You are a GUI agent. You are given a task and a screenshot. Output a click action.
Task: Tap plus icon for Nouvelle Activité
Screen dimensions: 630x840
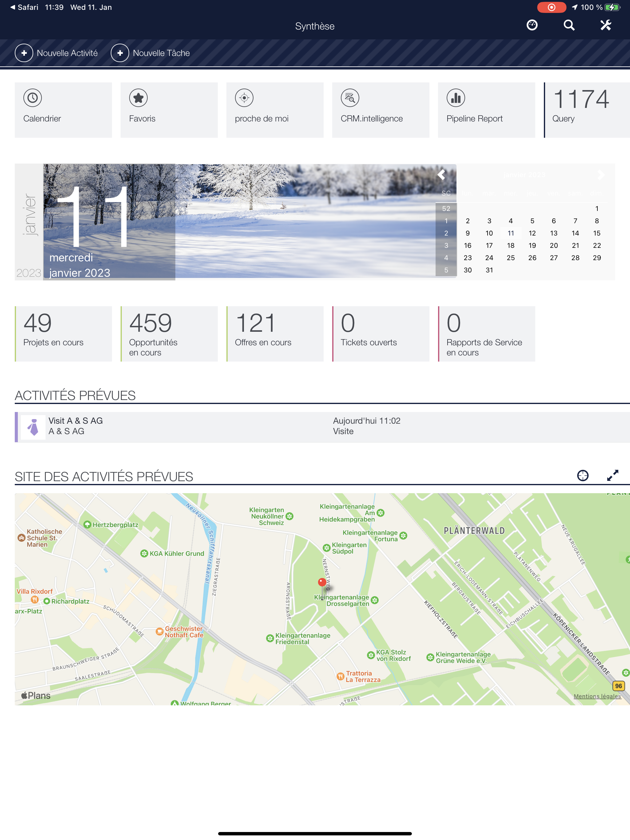pyautogui.click(x=24, y=53)
